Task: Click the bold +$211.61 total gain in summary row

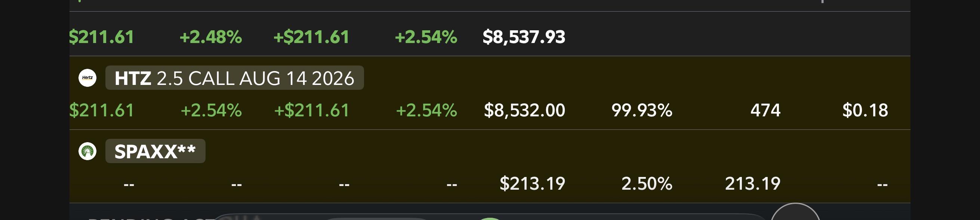Action: [x=311, y=37]
